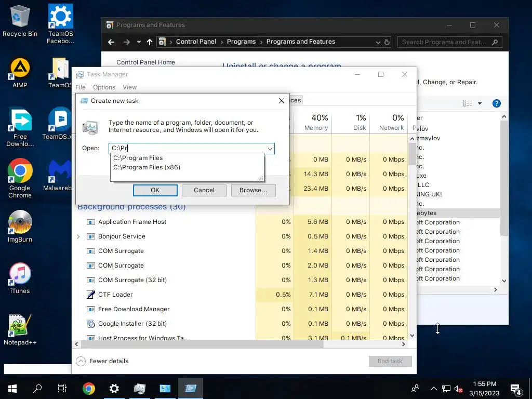Launch ImgBurn from the desktop
Screen dimensions: 532x399
20,227
